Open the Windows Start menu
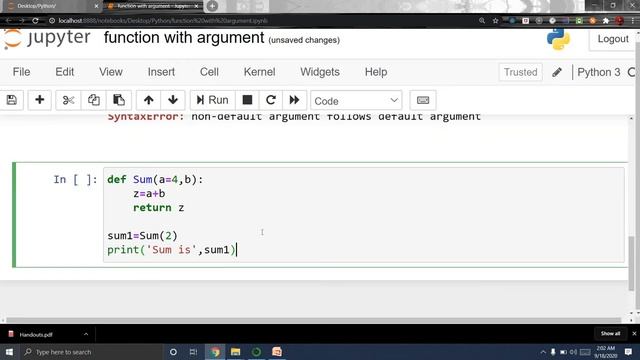This screenshot has width=640, height=360. point(9,352)
